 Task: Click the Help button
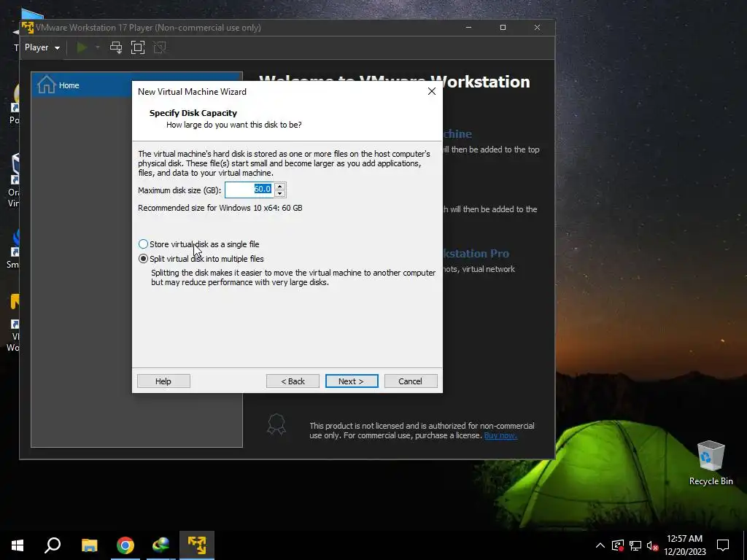(x=163, y=381)
